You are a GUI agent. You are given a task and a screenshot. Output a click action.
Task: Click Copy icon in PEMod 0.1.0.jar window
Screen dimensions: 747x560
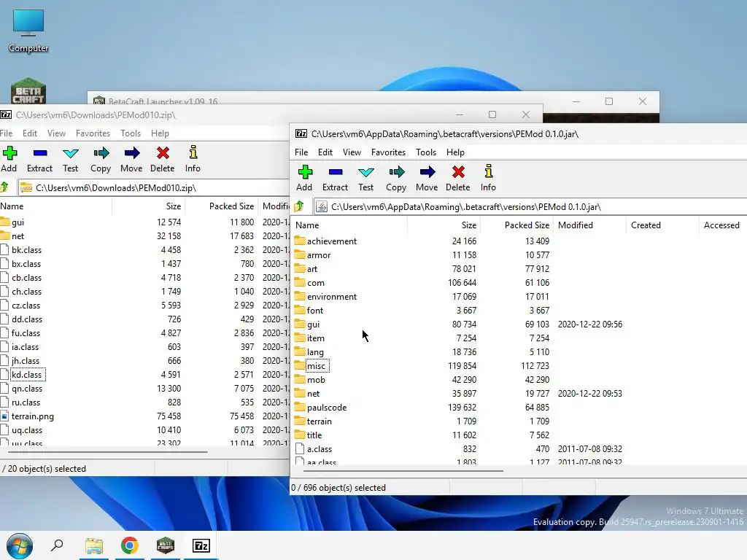click(x=396, y=171)
